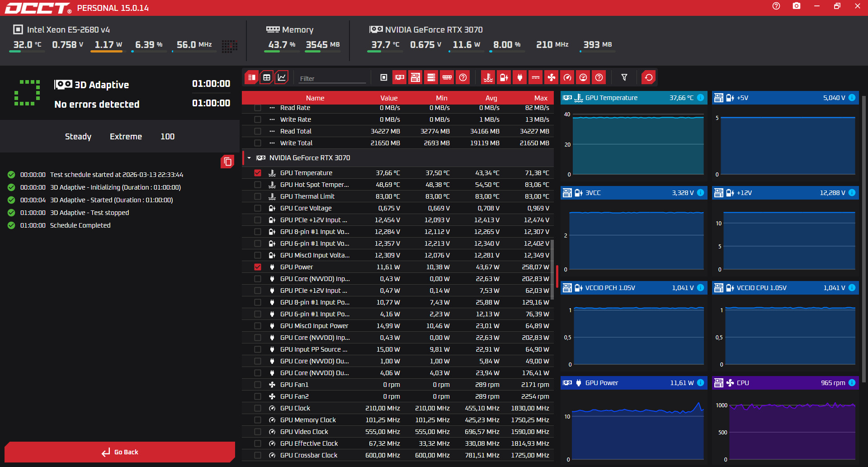Screen dimensions: 868x467
Task: Toggle the voltage sensor filter icon
Action: click(504, 77)
